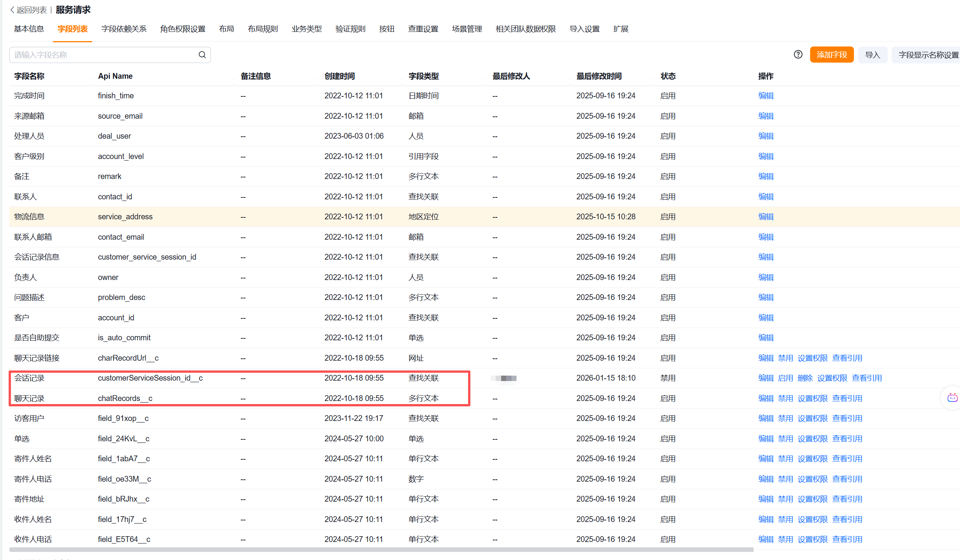
Task: Click the horizontal scrollbar at the bottom
Action: point(380,550)
